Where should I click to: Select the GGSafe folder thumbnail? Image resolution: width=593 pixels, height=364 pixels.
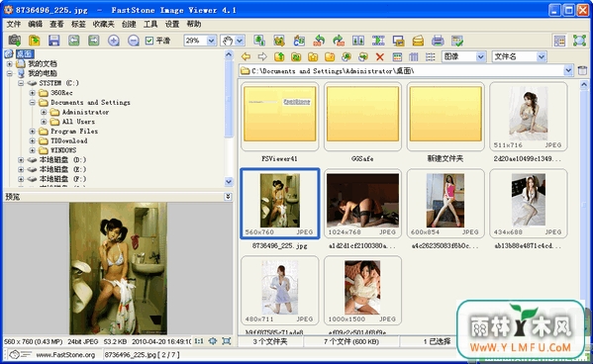point(362,117)
